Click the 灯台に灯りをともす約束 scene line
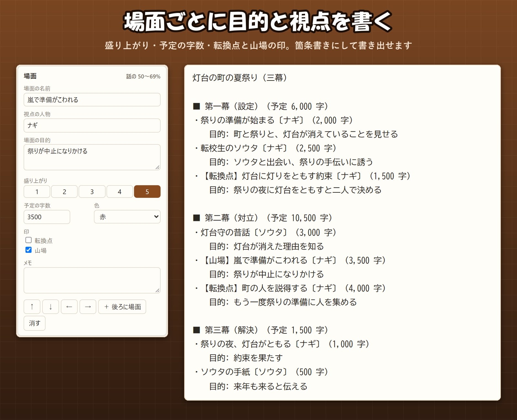The height and width of the screenshot is (420, 517). [302, 176]
